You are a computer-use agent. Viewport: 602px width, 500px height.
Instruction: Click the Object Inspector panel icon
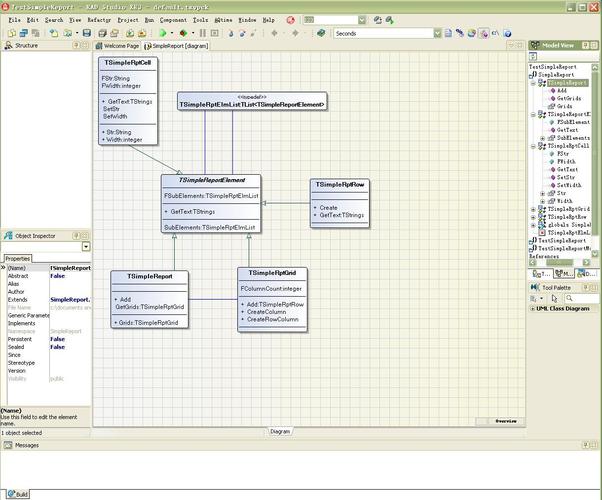coord(8,236)
